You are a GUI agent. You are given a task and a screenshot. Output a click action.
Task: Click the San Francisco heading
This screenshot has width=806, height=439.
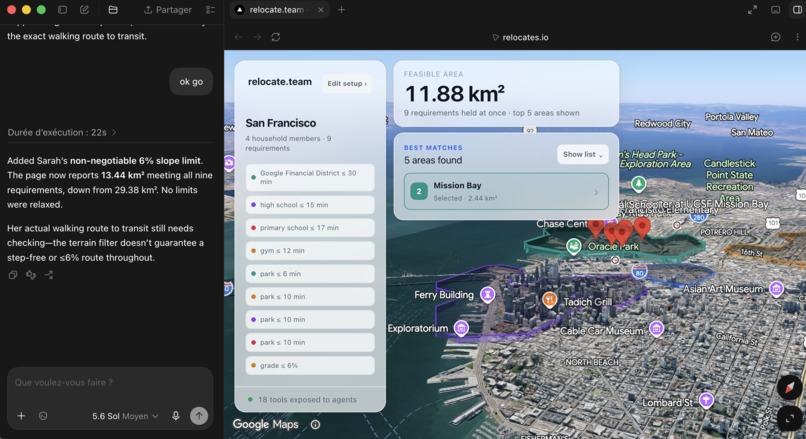281,123
